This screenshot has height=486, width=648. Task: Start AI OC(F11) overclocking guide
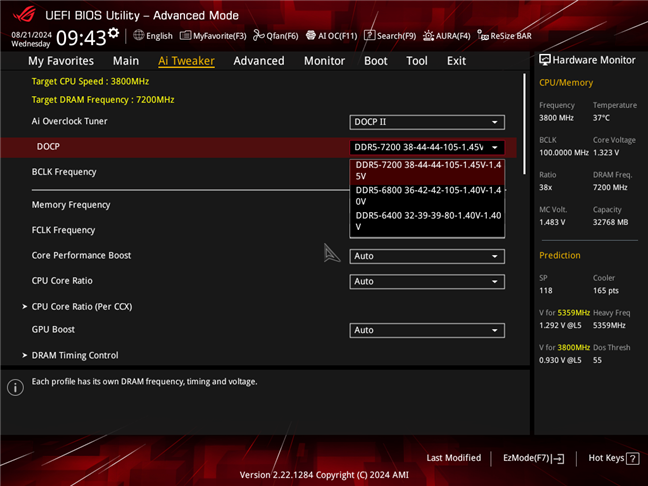331,36
